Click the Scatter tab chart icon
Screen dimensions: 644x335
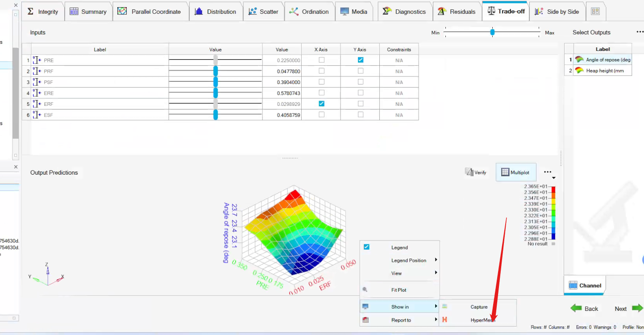pos(253,12)
